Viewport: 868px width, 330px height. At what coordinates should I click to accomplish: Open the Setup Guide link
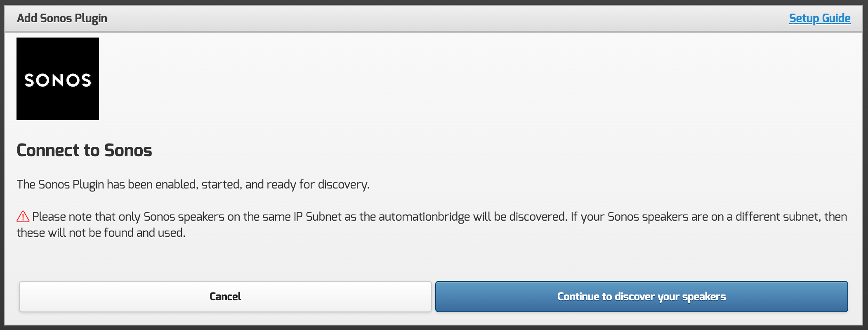pos(819,18)
